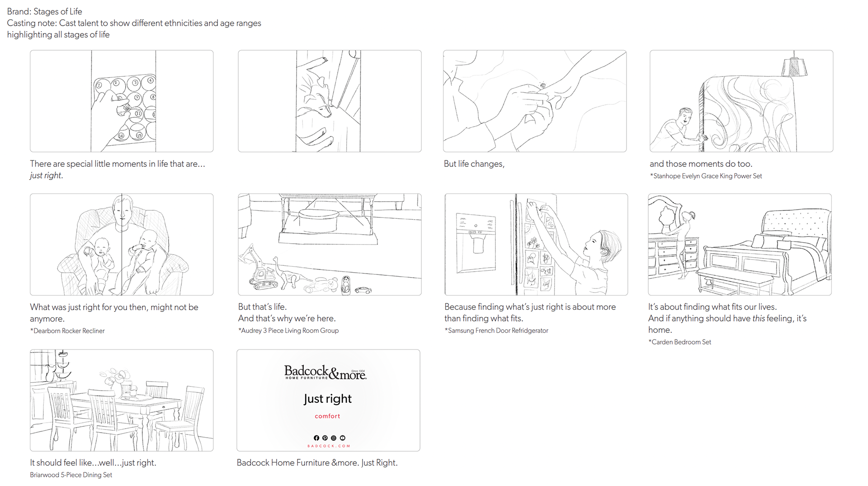The height and width of the screenshot is (486, 868).
Task: Click the Instagram icon on end card
Action: (334, 438)
